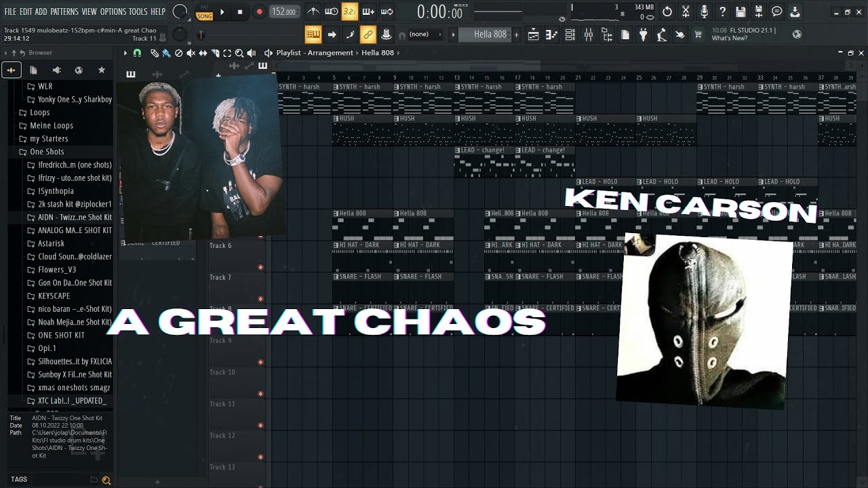Open the PATTERNS menu

pos(64,12)
